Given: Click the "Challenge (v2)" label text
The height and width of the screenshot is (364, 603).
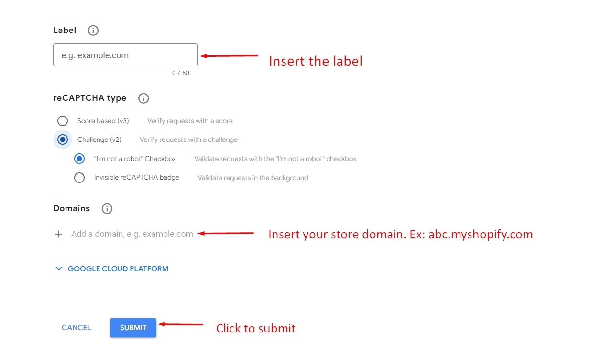Looking at the screenshot, I should pyautogui.click(x=99, y=140).
